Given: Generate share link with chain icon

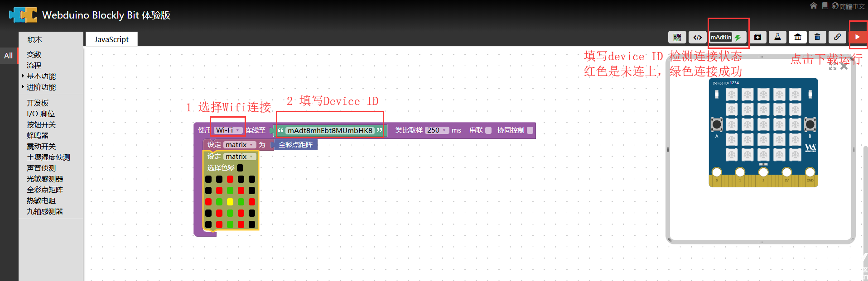Looking at the screenshot, I should (x=838, y=37).
